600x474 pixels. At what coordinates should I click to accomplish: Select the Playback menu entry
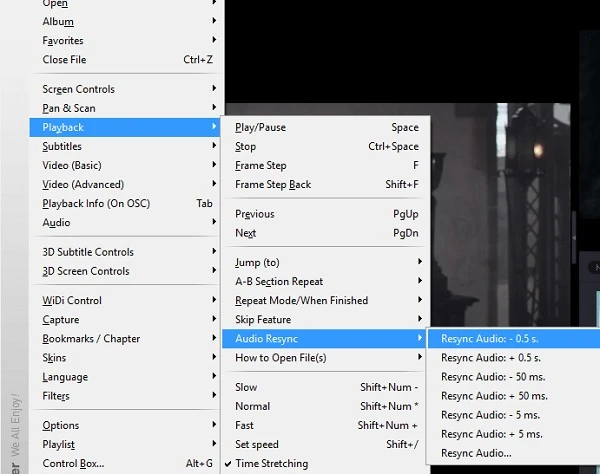coord(124,127)
